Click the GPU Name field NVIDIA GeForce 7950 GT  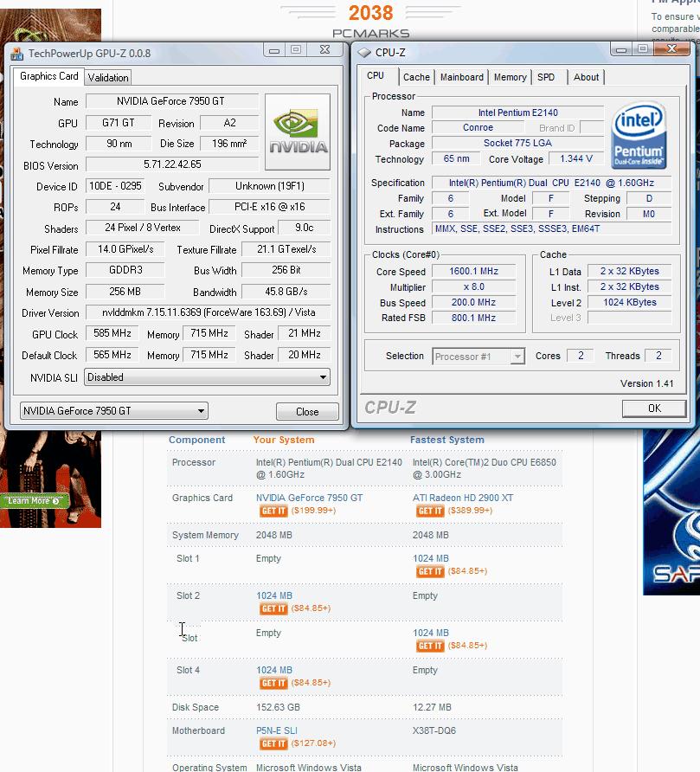(x=172, y=101)
